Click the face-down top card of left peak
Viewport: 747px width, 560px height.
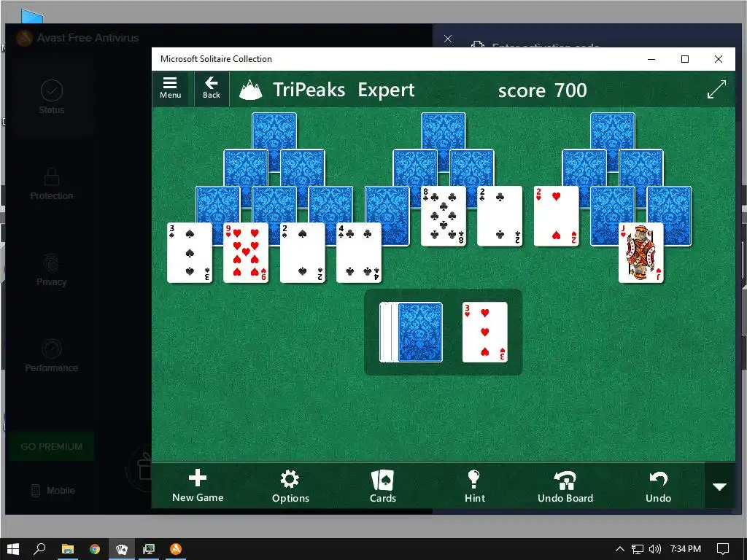click(x=274, y=131)
